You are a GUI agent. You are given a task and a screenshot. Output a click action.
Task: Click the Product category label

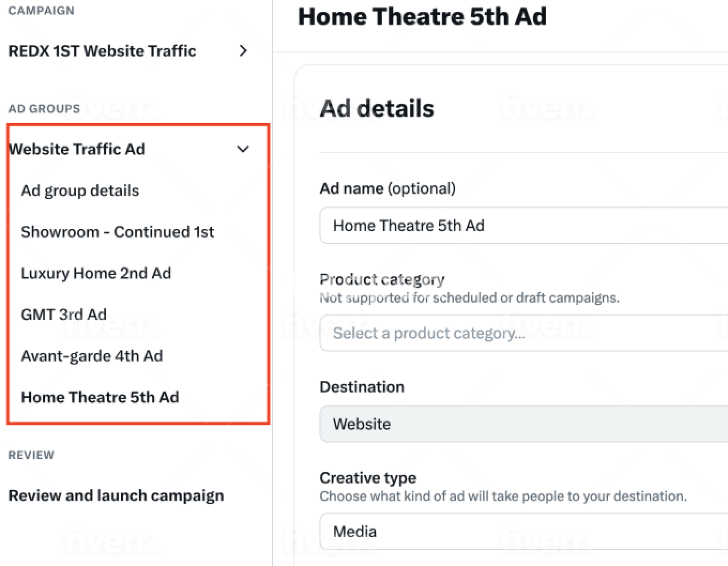(382, 279)
